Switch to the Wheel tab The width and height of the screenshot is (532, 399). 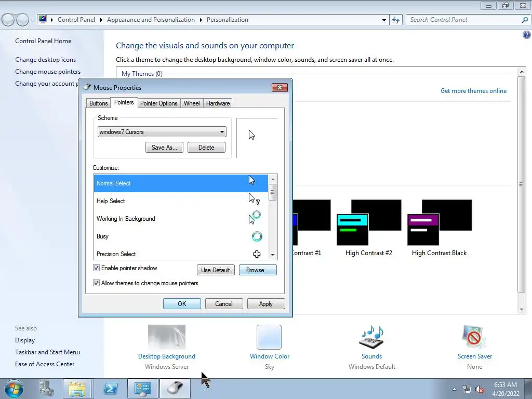coord(192,103)
